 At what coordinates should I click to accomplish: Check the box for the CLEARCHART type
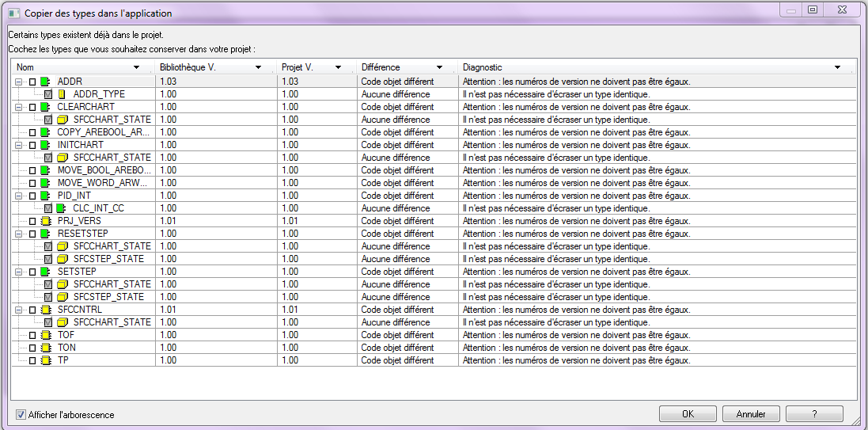[32, 107]
